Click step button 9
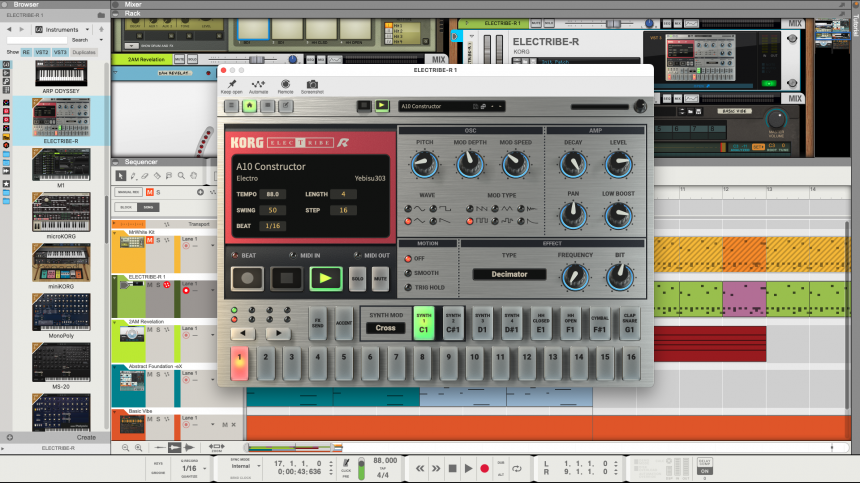The height and width of the screenshot is (483, 860). coord(449,363)
